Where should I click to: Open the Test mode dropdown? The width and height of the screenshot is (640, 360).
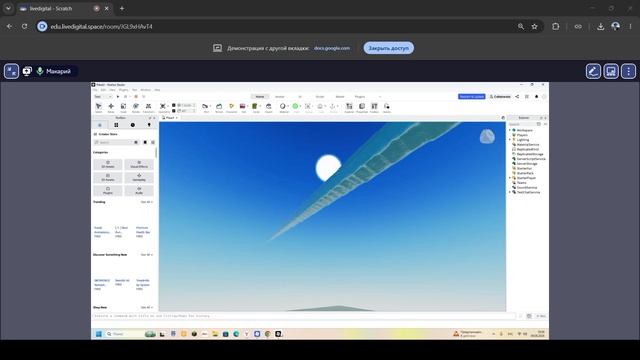(103, 97)
